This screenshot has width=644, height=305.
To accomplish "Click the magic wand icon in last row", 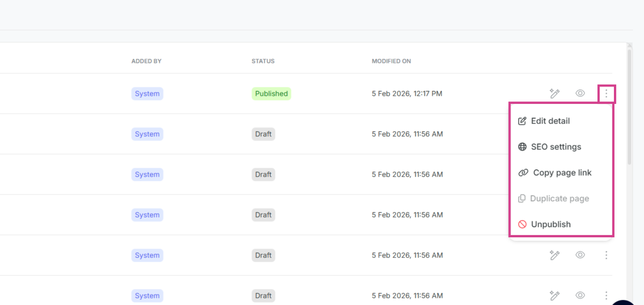I will 555,296.
